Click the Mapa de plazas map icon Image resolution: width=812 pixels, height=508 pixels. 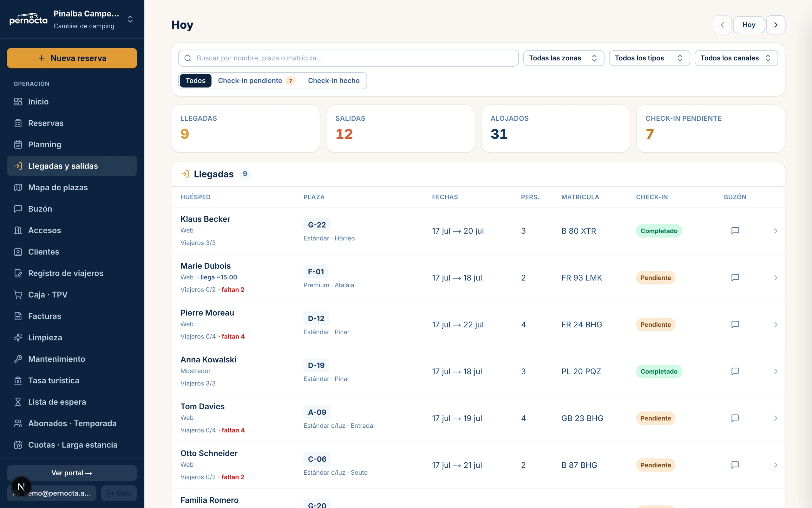pos(18,187)
